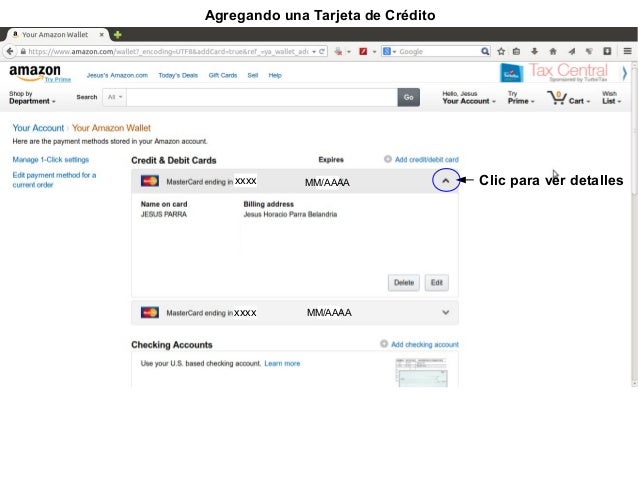
Task: Open the bookmarks list icon
Action: [x=516, y=51]
